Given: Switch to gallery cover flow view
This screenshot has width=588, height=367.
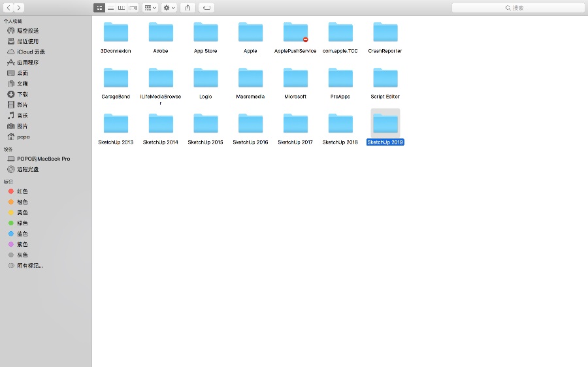Looking at the screenshot, I should 133,7.
